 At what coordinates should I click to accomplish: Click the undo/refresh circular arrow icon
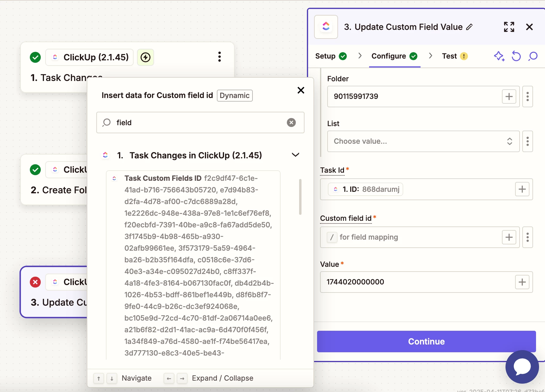click(516, 56)
